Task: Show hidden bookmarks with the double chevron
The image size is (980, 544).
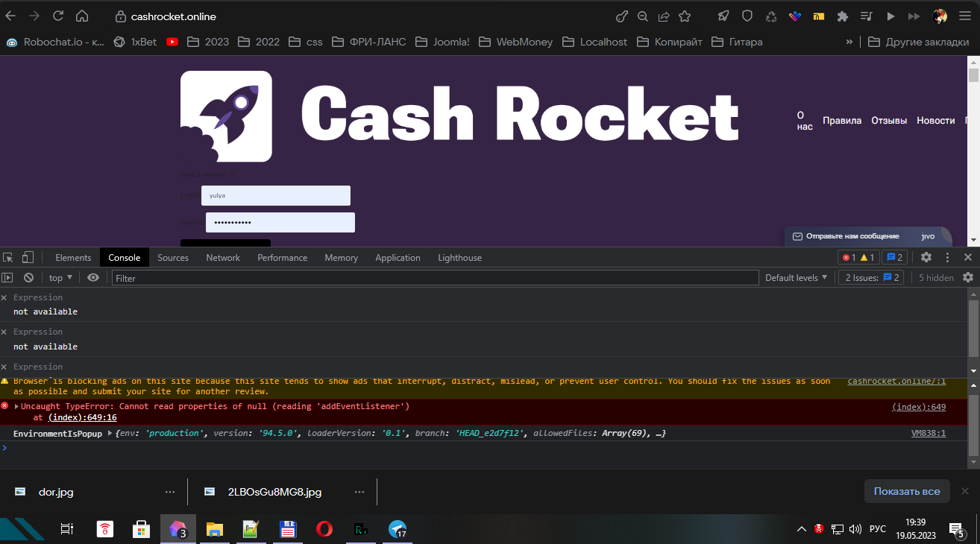Action: tap(849, 42)
